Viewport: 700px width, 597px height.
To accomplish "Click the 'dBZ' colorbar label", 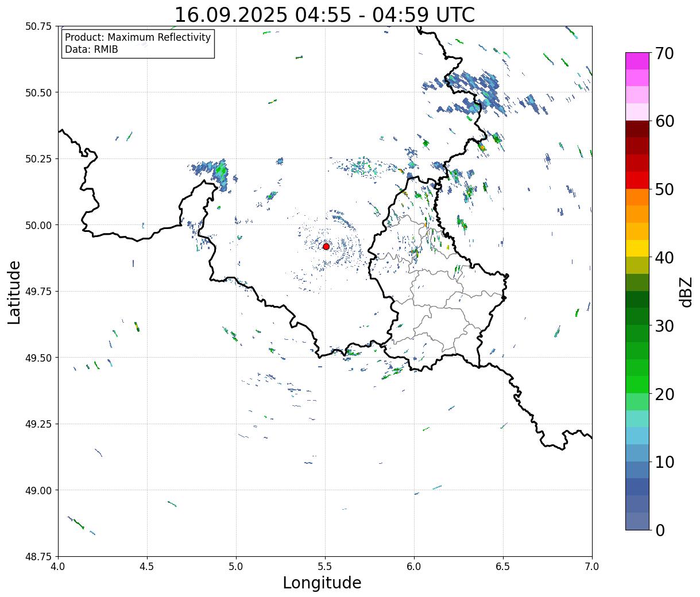I will [686, 291].
